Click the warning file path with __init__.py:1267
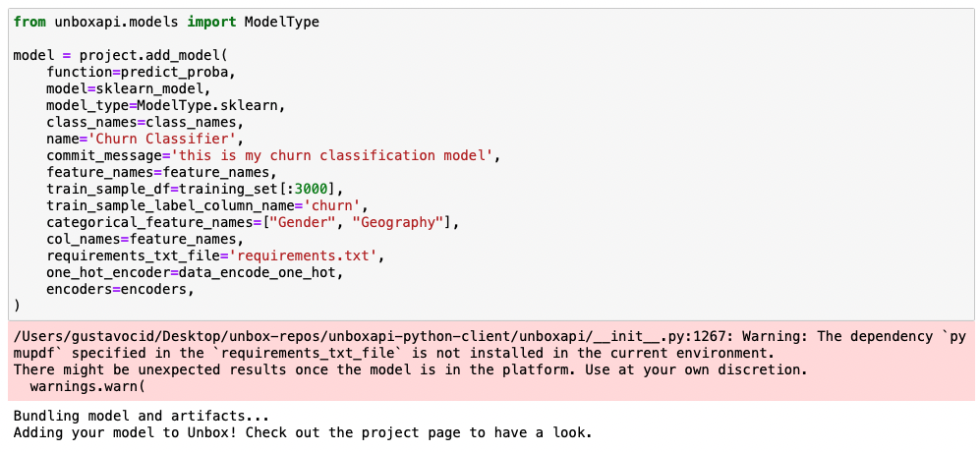This screenshot has width=980, height=452. point(374,336)
